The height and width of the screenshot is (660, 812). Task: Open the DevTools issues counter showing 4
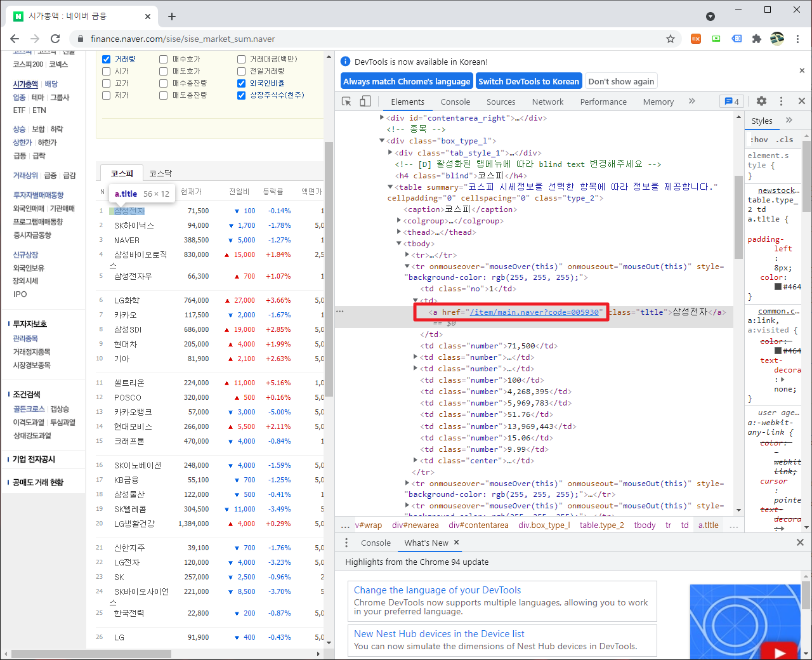(732, 102)
